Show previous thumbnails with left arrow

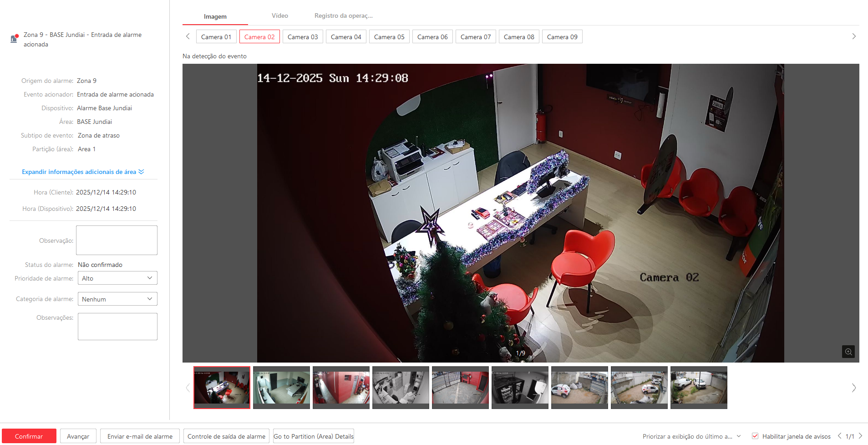tap(188, 388)
